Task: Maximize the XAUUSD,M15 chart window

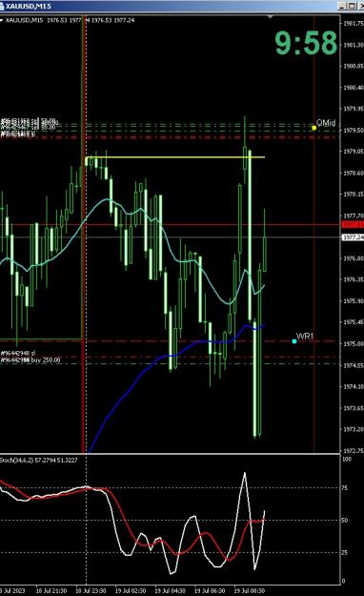Action: [352, 6]
